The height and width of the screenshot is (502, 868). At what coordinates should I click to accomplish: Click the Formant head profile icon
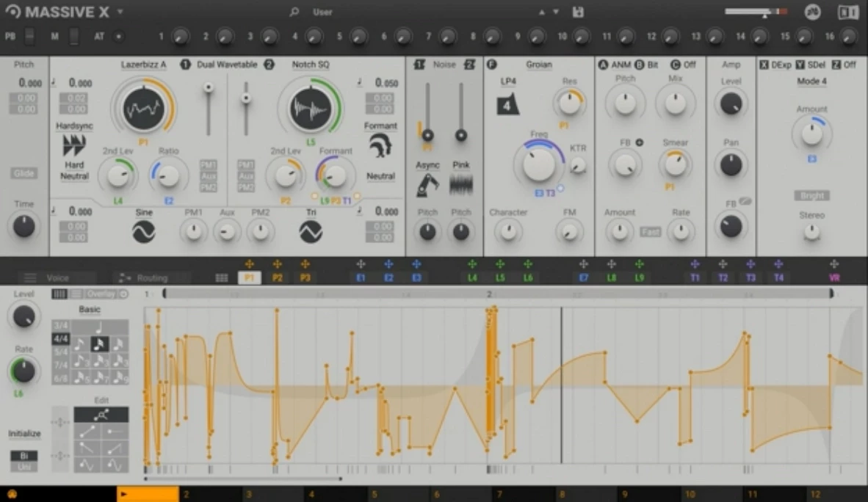[380, 145]
